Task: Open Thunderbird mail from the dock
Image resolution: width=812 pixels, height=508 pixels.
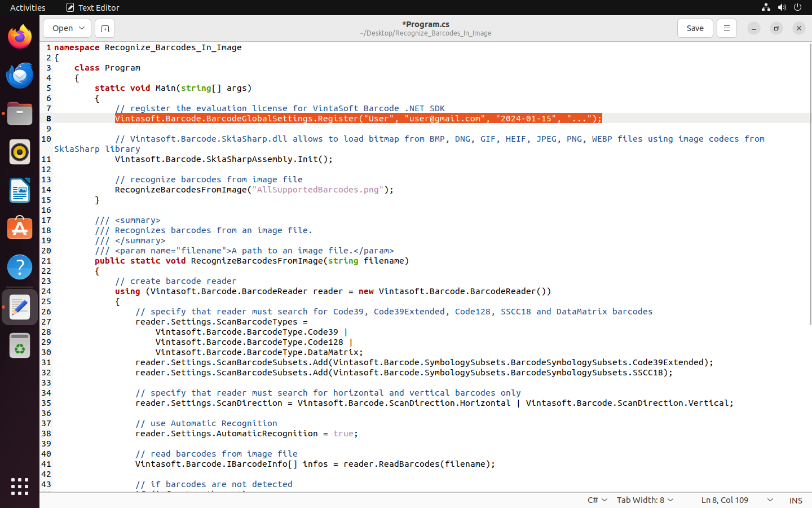Action: click(x=20, y=76)
